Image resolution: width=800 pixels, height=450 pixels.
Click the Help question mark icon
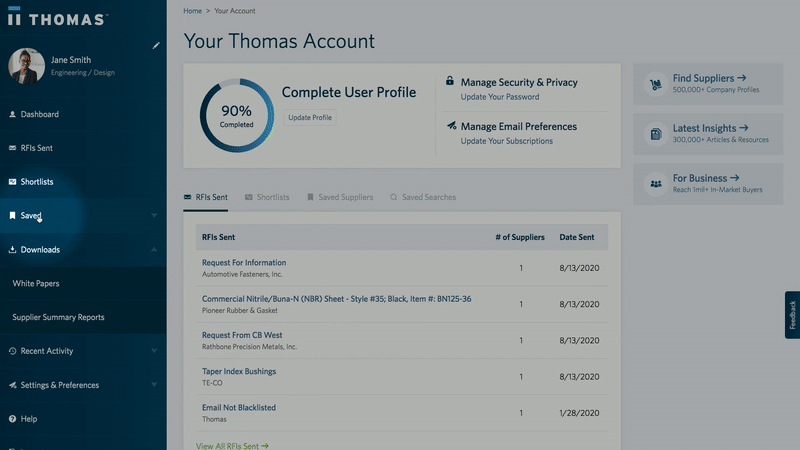[x=12, y=419]
